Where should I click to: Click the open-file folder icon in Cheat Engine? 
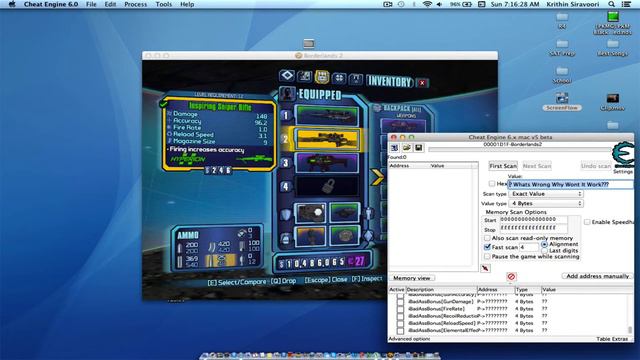pos(407,148)
